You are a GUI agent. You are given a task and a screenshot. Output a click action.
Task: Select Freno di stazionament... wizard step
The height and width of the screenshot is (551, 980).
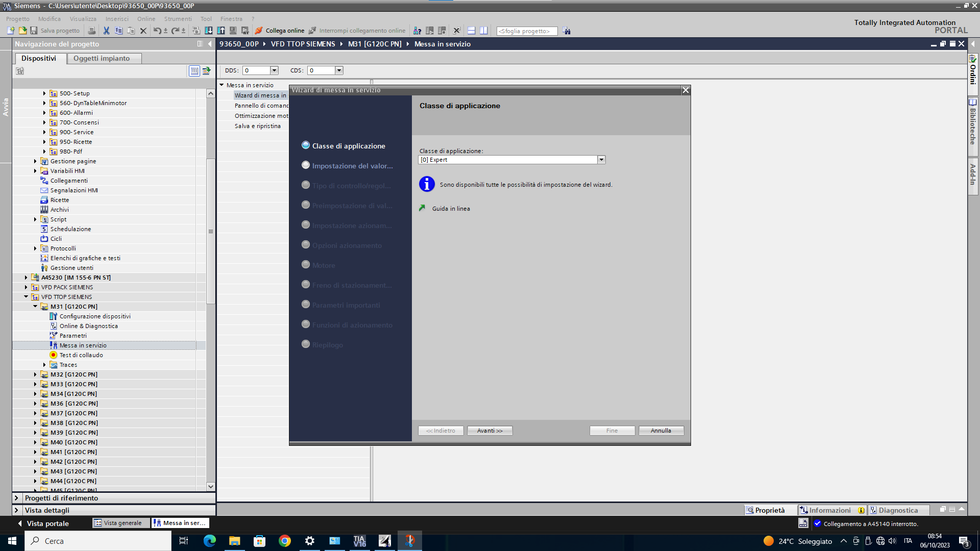[347, 285]
